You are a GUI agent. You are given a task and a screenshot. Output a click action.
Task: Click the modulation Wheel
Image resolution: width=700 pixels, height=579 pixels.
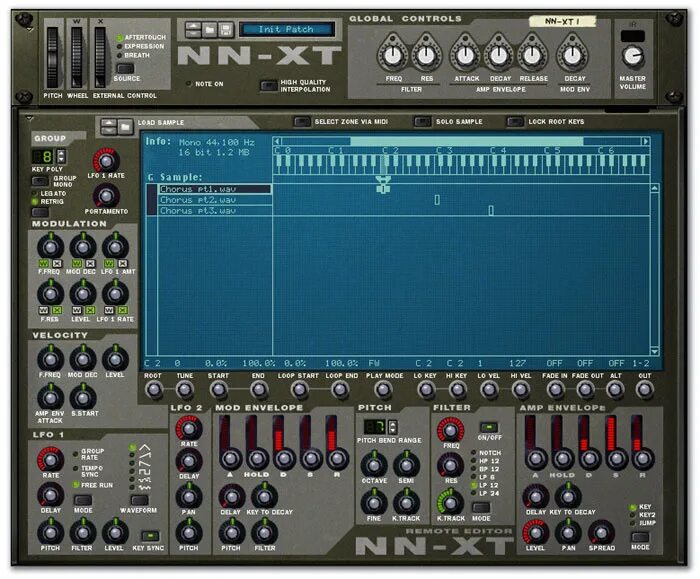tap(77, 58)
